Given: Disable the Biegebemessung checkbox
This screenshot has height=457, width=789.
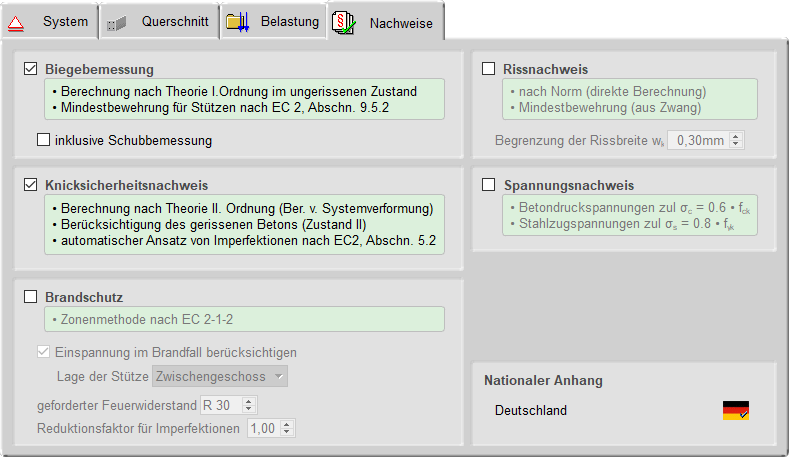Looking at the screenshot, I should tap(30, 70).
